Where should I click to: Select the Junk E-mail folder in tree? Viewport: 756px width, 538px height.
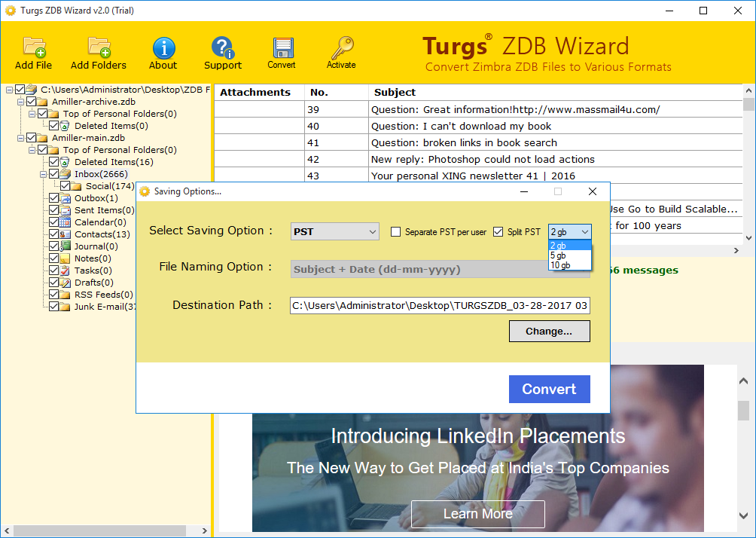click(x=105, y=307)
